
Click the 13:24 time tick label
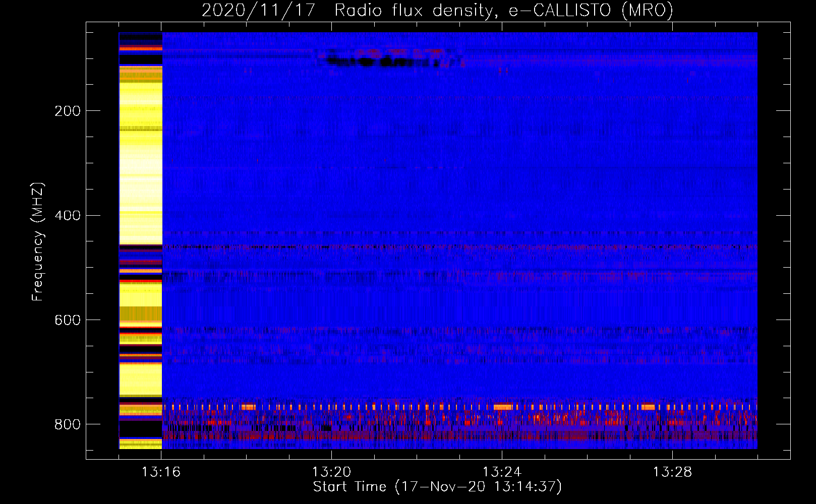[502, 472]
